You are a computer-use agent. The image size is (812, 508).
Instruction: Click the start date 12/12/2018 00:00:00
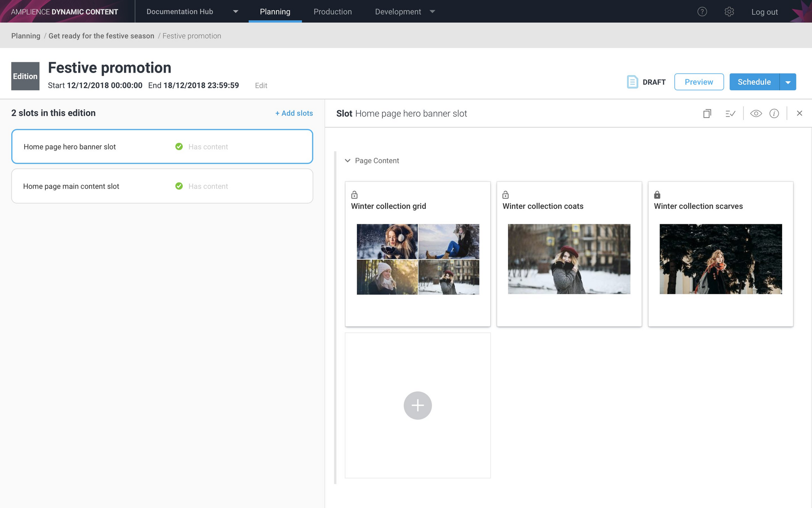click(x=105, y=86)
